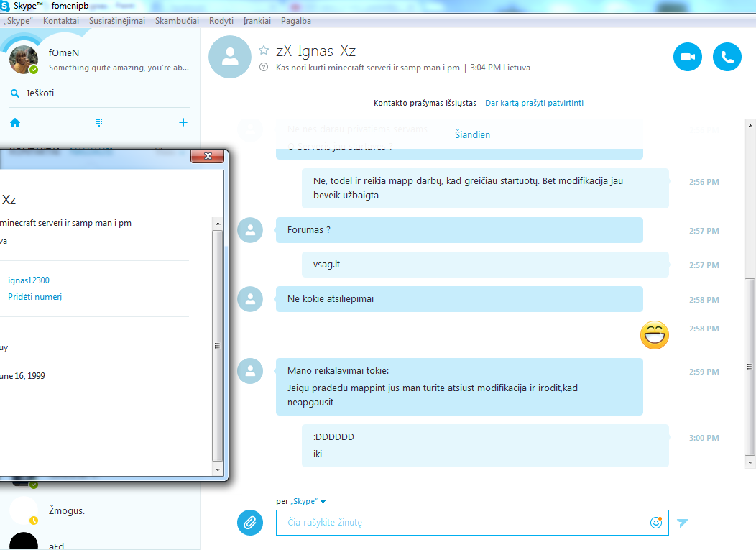756x550 pixels.
Task: Click the 3:00 PM timestamp
Action: pyautogui.click(x=704, y=438)
